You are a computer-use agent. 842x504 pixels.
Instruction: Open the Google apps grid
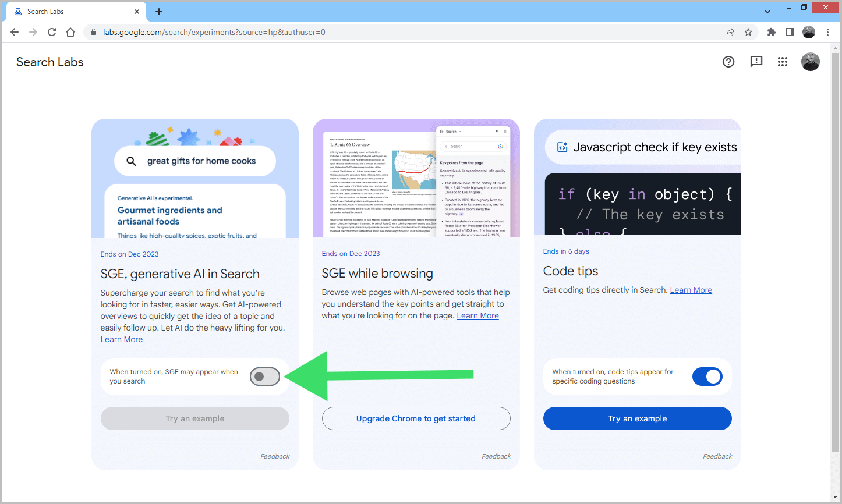point(783,62)
